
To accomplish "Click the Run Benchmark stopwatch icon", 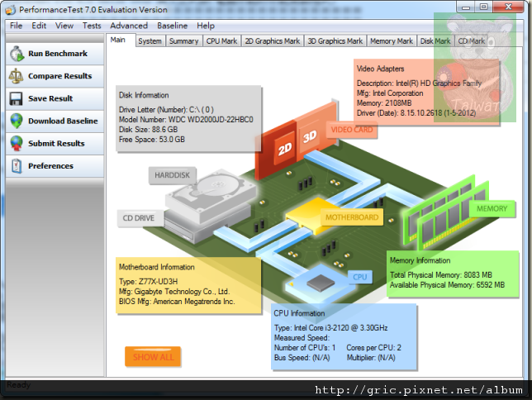I will tap(17, 54).
